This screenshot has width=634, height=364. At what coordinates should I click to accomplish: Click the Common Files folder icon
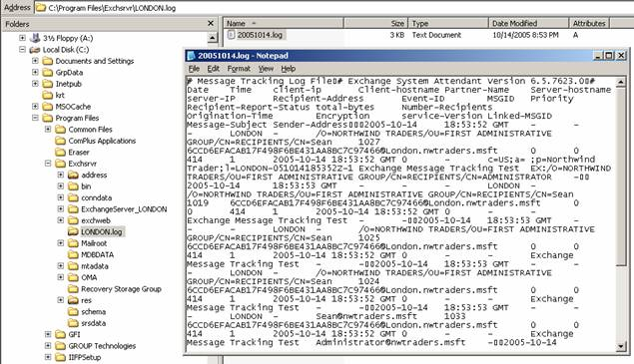(61, 130)
